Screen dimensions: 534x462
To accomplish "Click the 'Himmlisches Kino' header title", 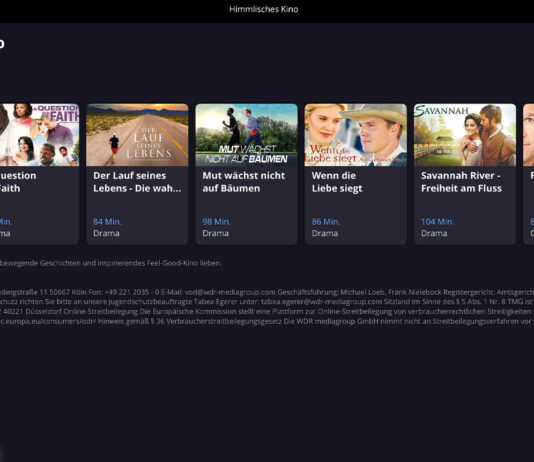I will [x=264, y=9].
